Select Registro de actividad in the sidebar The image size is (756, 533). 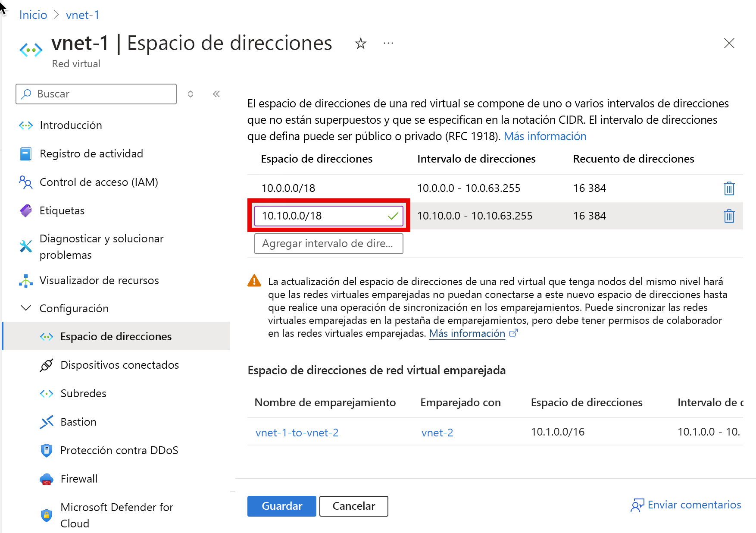(91, 154)
